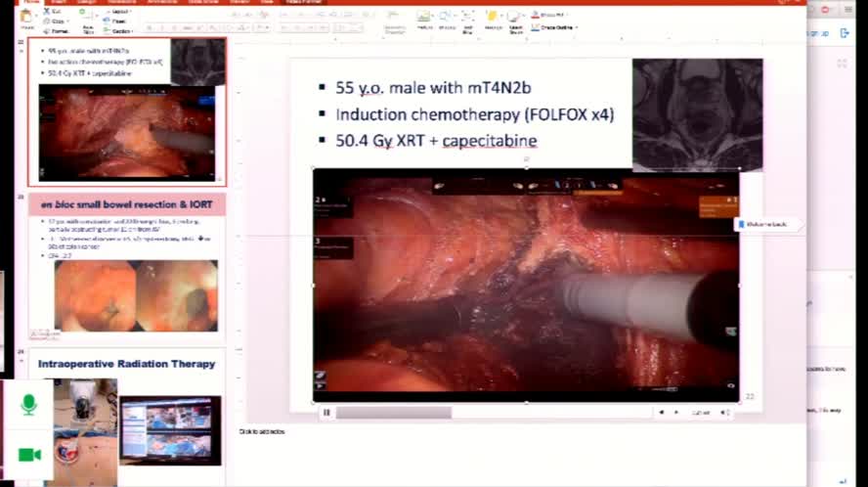The image size is (868, 487).
Task: Select the slide thumbnail with mT4N2b text
Action: point(127,111)
